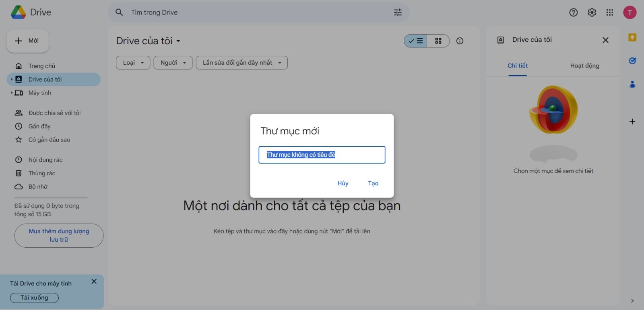Open the help question mark menu
The image size is (644, 310).
point(574,12)
